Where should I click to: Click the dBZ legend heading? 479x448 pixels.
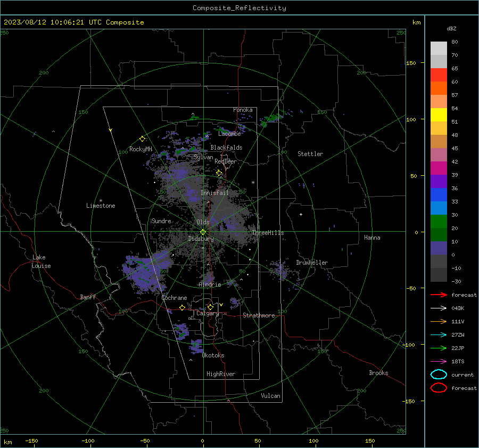451,28
